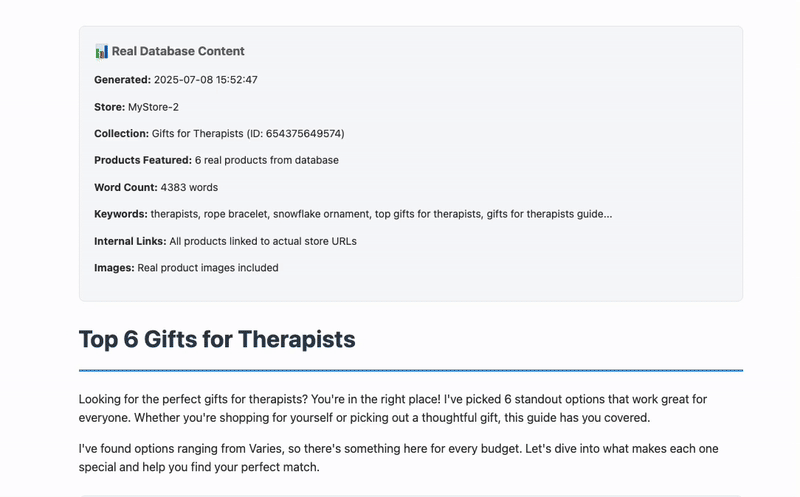This screenshot has width=800, height=497.
Task: Click the Images label
Action: coord(114,267)
